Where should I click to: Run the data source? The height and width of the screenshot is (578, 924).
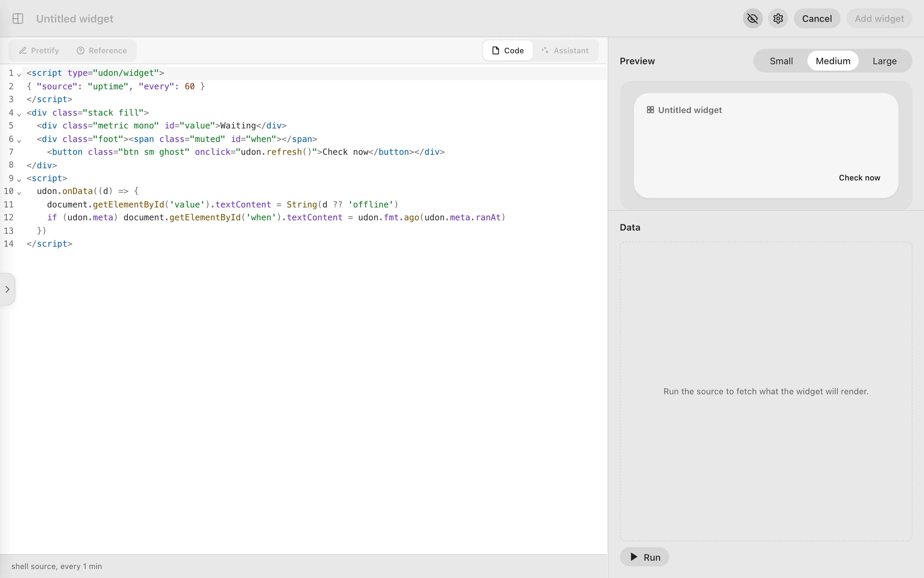644,557
